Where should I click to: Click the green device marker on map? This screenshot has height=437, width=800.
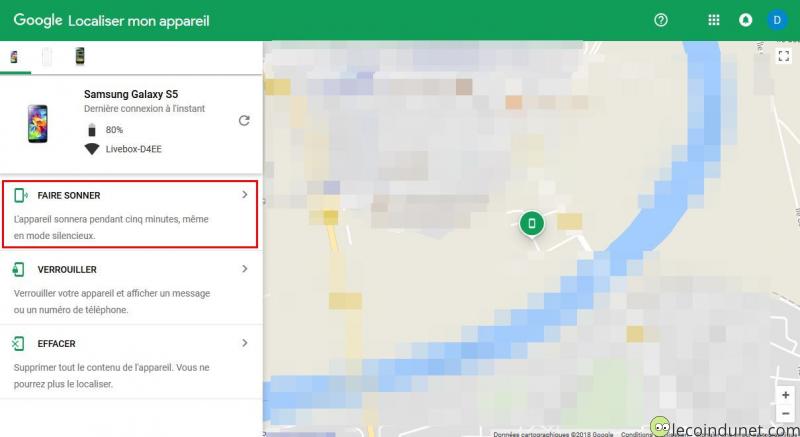(532, 224)
